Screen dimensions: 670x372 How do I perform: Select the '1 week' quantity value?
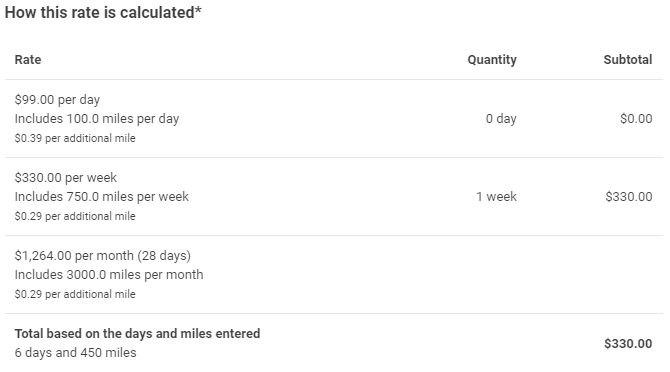coord(497,196)
